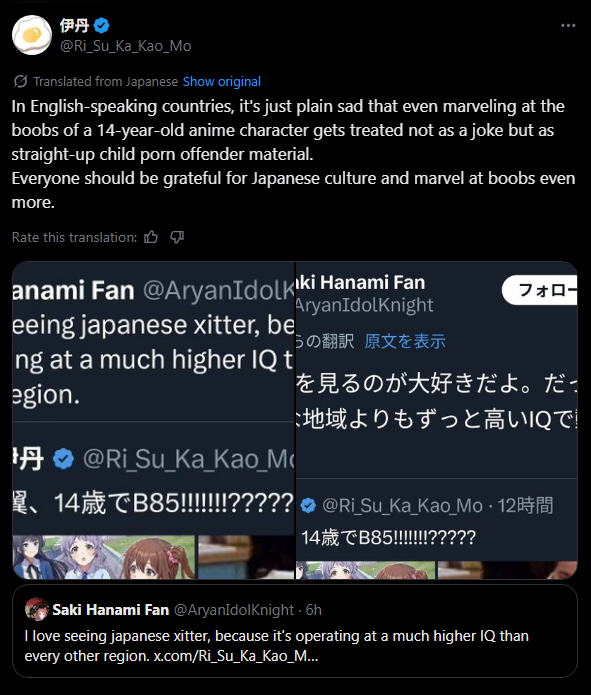Screen dimensions: 591x695
Task: Show original Japanese text
Action: [x=222, y=82]
